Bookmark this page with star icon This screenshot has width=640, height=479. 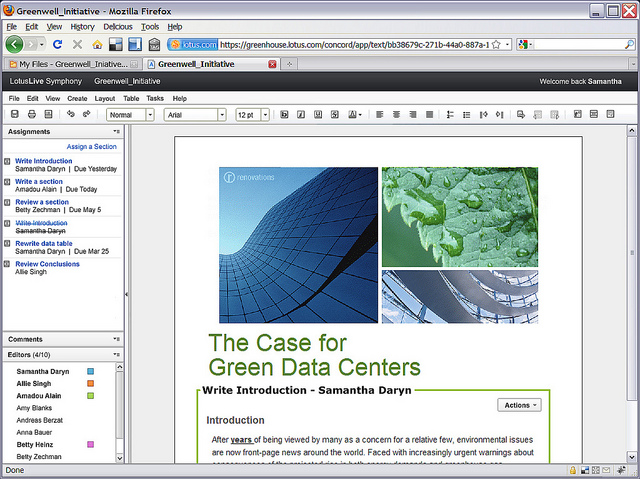click(496, 44)
